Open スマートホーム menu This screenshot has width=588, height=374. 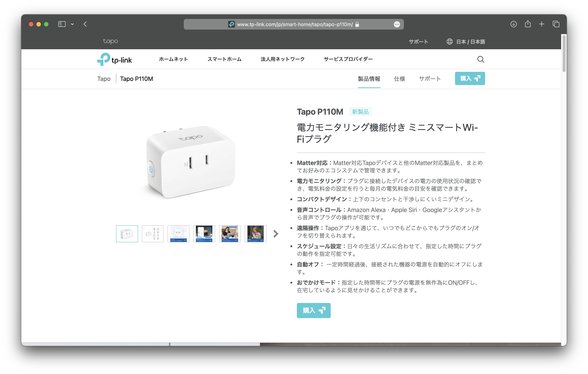(x=224, y=59)
